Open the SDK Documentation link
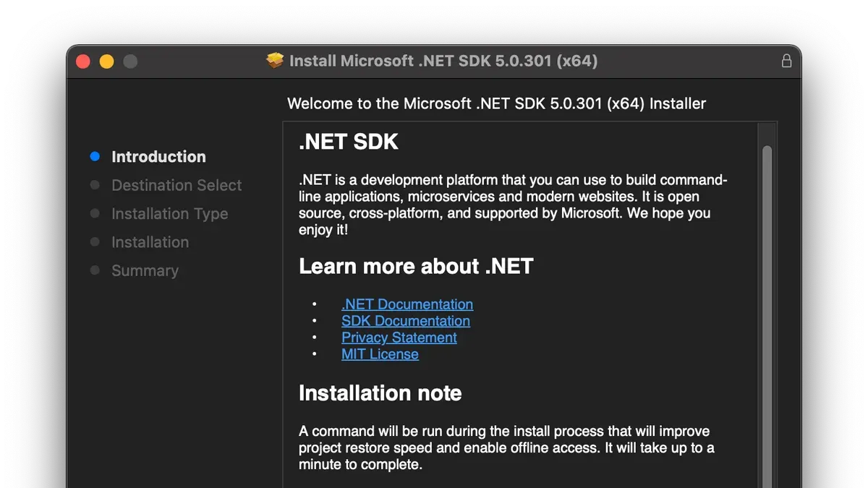The image size is (868, 488). 406,321
